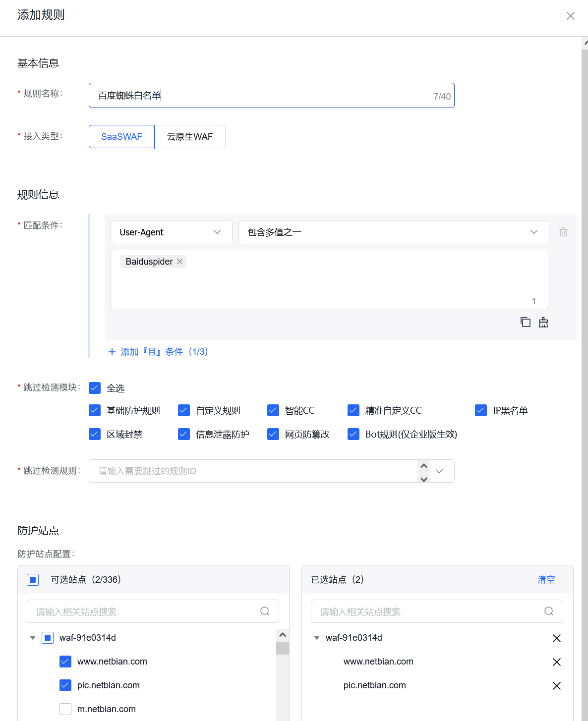Screen dimensions: 588x721
Task: Click the up stepper arrow in skip rule ID field
Action: [424, 466]
